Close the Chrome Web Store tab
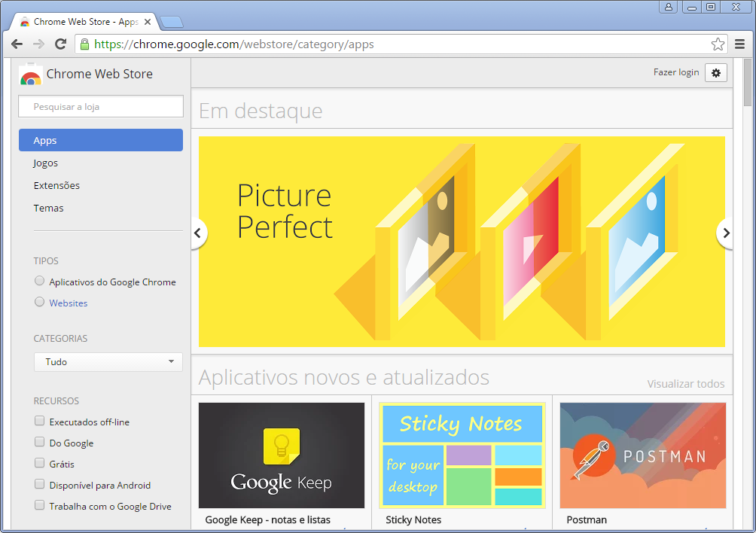Image resolution: width=756 pixels, height=533 pixels. (148, 22)
